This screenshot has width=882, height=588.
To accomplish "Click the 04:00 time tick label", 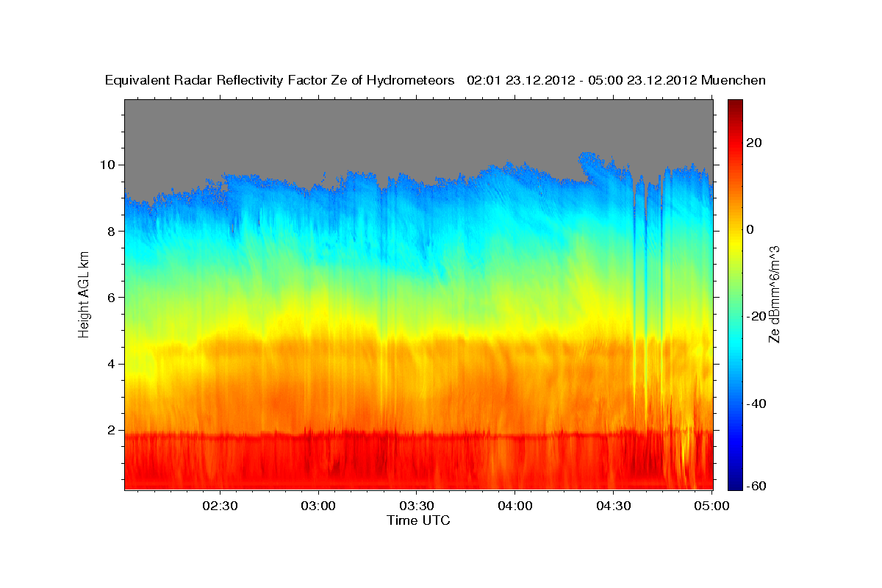I will coord(515,506).
